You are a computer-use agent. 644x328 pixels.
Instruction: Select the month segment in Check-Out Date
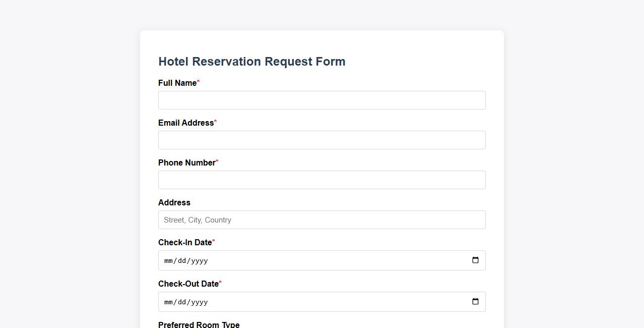[x=169, y=302]
